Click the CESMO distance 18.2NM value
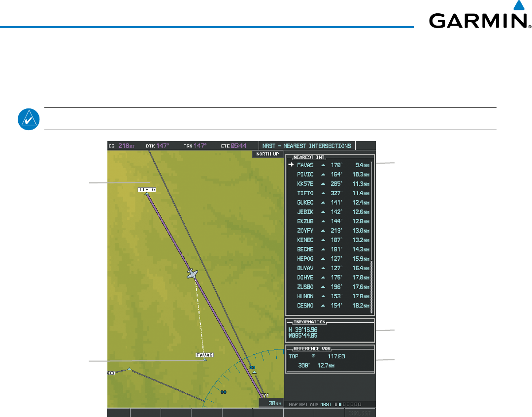532x417 pixels. click(361, 306)
